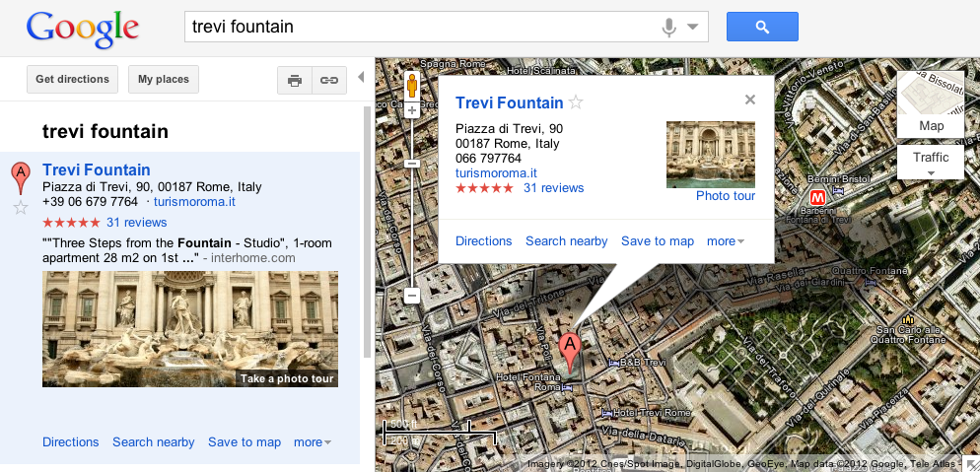Screen dimensions: 980x472
Task: Grab the Street View pegman icon
Action: coord(412,86)
